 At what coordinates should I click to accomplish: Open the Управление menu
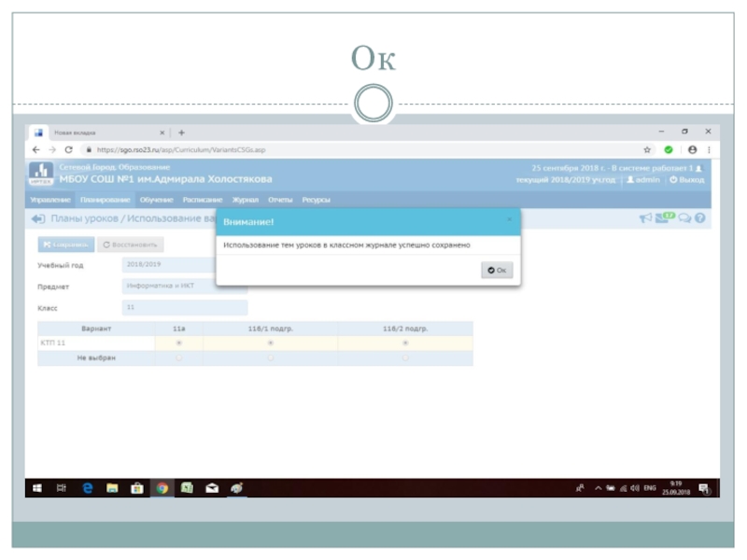click(50, 200)
